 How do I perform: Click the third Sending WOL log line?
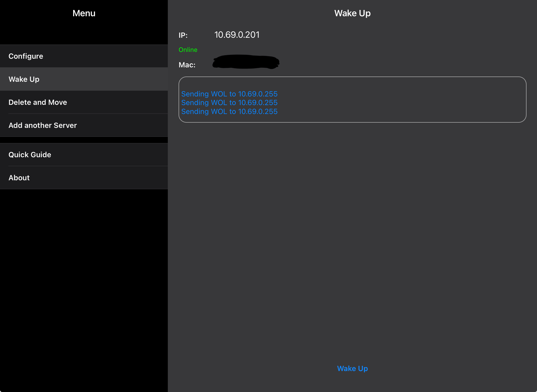(x=229, y=112)
